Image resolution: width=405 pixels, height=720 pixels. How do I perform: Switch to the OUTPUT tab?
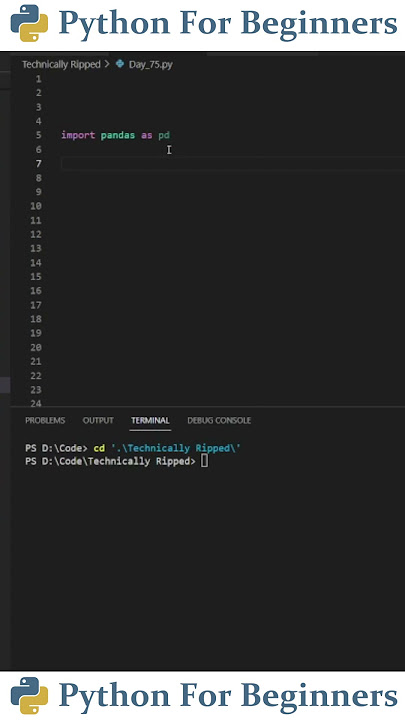click(98, 420)
